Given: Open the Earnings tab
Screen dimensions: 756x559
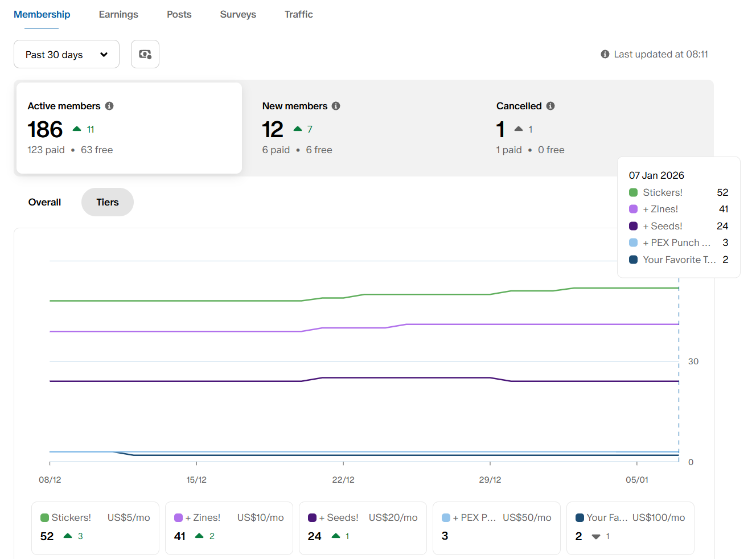Looking at the screenshot, I should tap(118, 14).
